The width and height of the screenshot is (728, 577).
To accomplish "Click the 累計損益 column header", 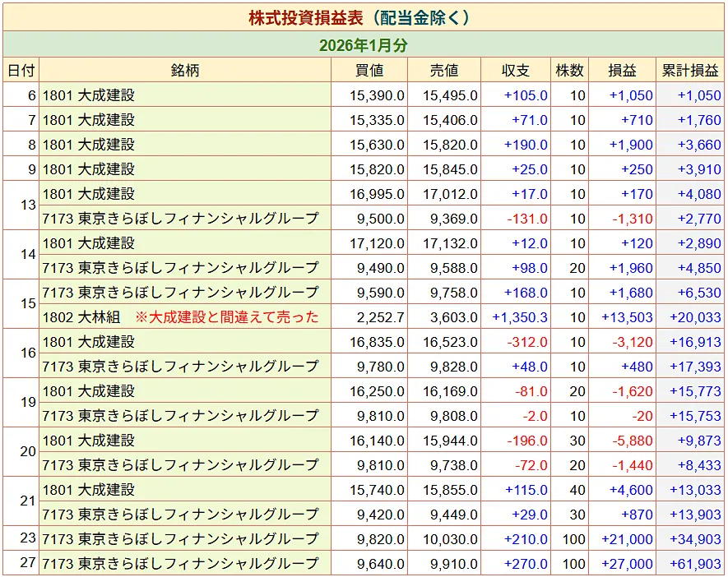I will tap(690, 71).
